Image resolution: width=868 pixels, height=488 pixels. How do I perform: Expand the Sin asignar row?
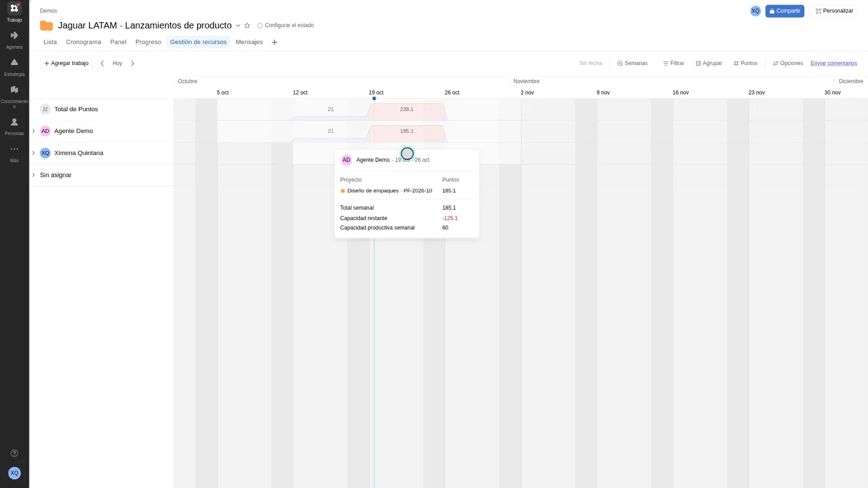[34, 175]
